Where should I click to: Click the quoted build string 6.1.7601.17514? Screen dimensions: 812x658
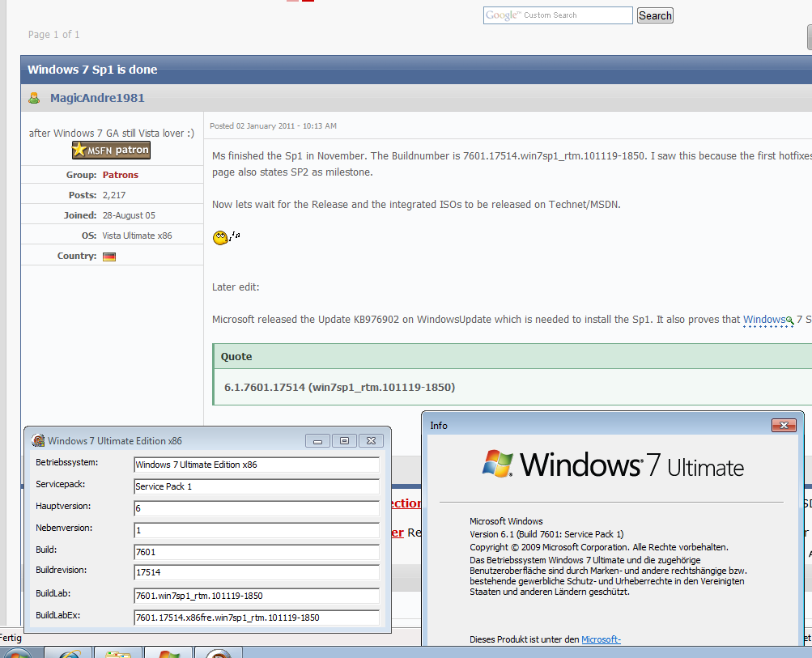(x=340, y=387)
